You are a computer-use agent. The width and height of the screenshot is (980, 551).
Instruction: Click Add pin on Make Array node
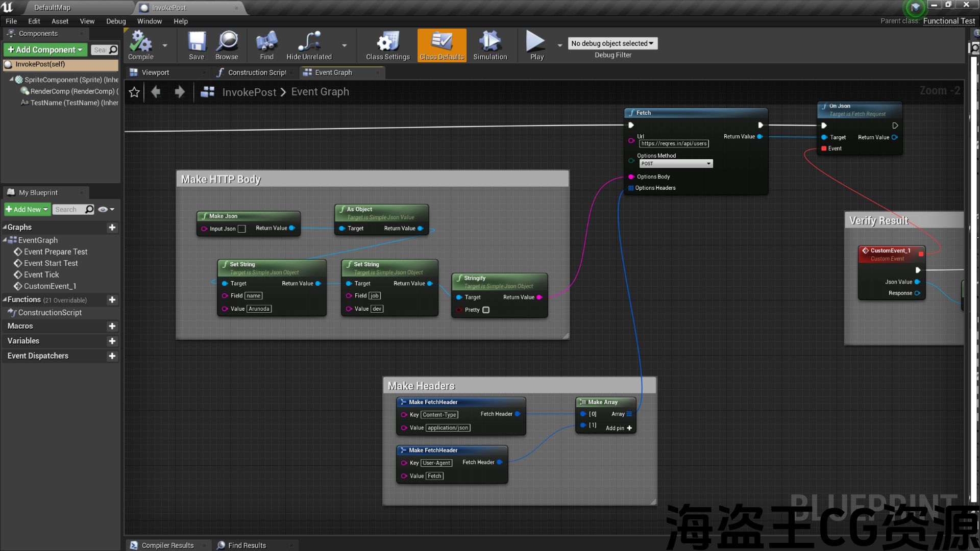tap(619, 429)
